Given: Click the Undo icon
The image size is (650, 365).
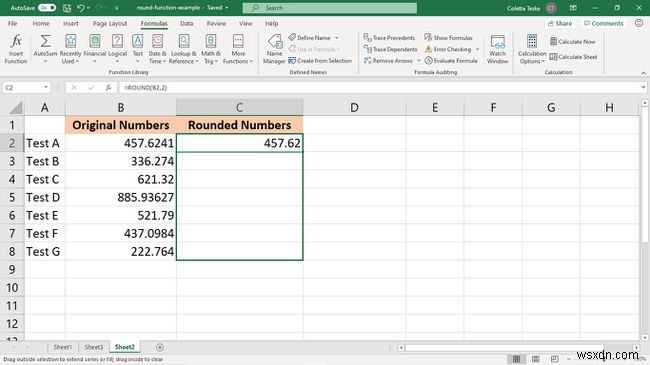Looking at the screenshot, I should pos(80,8).
